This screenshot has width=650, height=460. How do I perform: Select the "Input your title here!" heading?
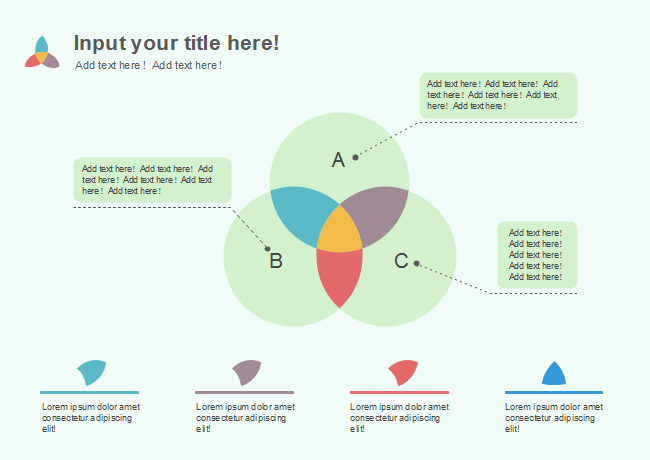pos(177,43)
